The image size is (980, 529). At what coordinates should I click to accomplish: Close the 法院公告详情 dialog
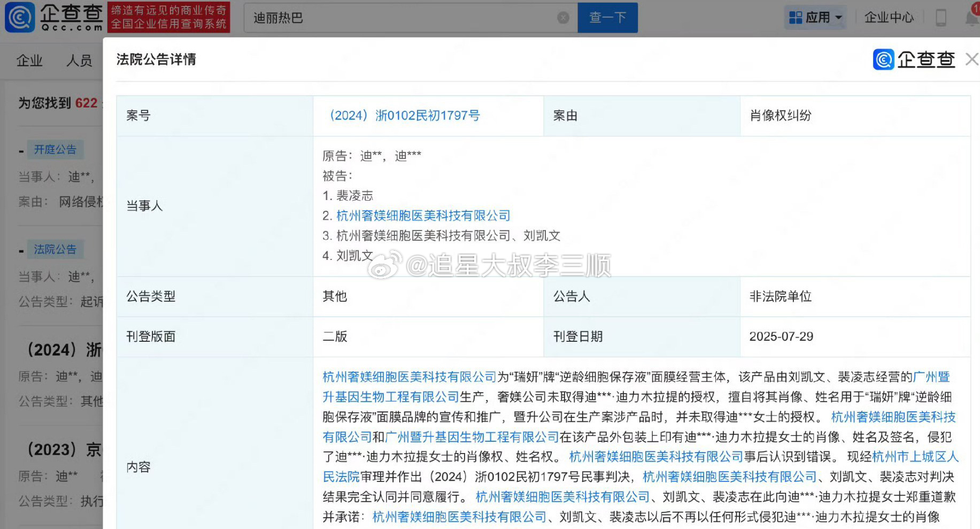point(971,59)
